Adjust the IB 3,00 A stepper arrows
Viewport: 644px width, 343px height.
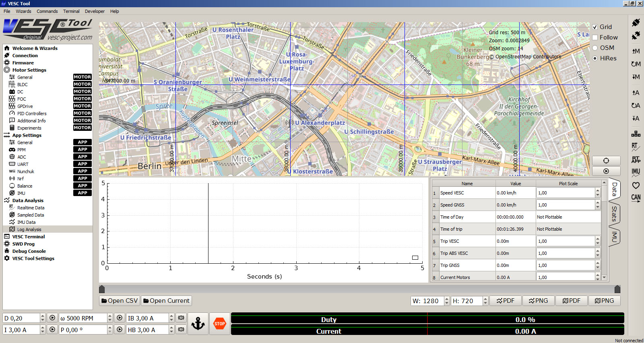pos(171,318)
